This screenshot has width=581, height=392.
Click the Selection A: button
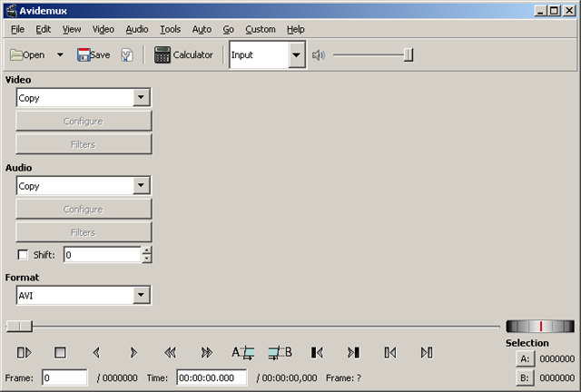(x=525, y=358)
